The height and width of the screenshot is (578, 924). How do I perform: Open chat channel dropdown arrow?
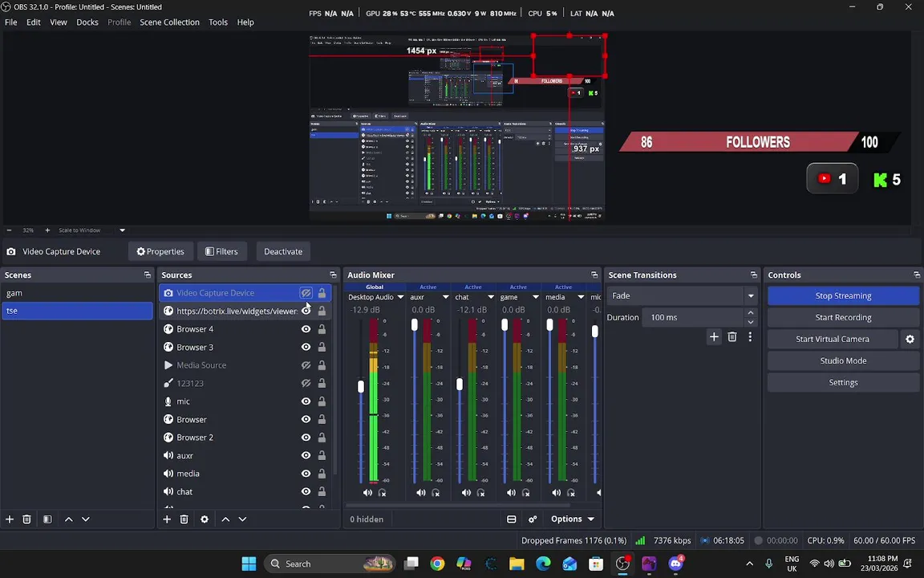coord(490,297)
